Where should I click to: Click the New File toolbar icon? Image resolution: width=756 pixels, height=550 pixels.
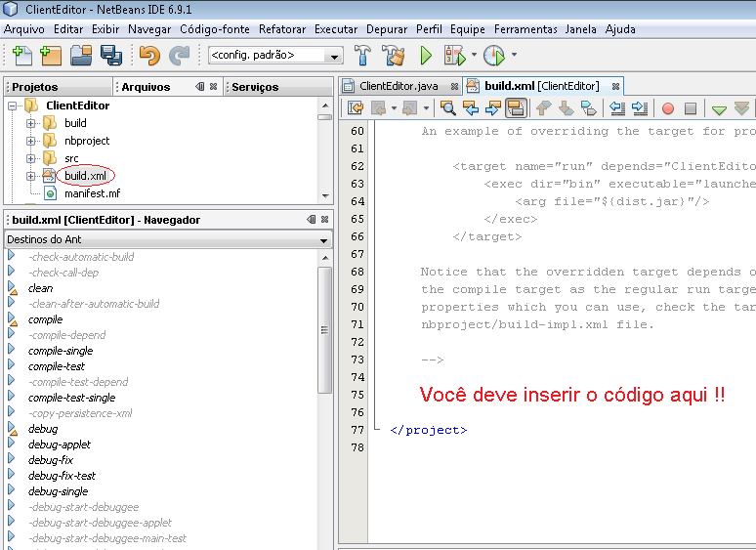(x=22, y=55)
